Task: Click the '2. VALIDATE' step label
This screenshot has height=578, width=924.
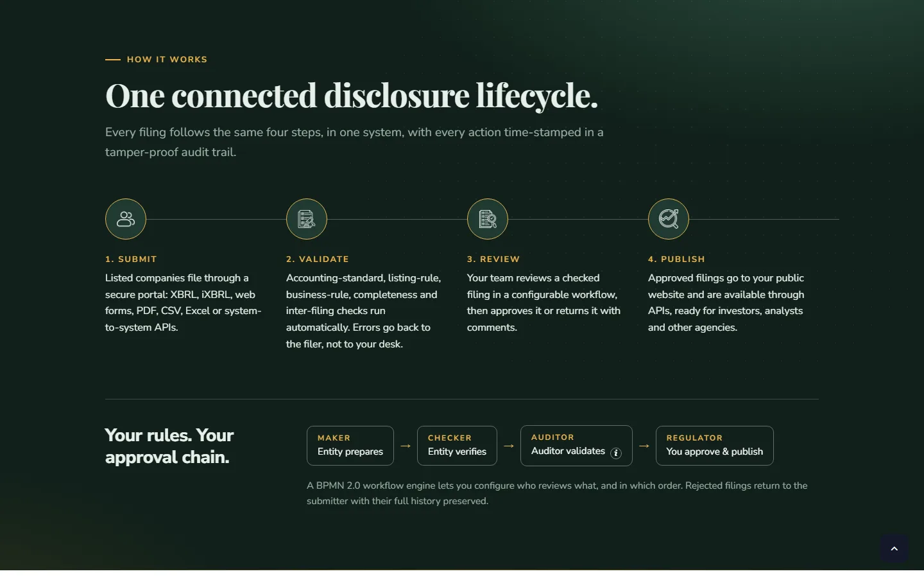Action: point(318,259)
